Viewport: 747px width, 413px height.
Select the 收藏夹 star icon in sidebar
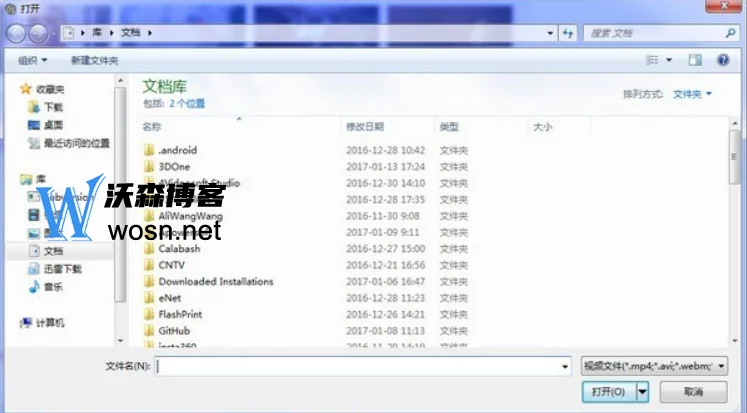pos(26,89)
